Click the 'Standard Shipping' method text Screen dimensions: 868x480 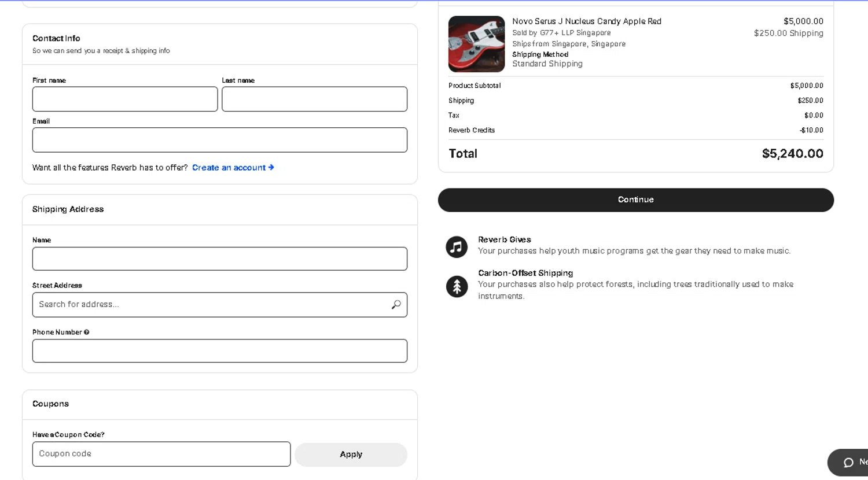click(547, 64)
